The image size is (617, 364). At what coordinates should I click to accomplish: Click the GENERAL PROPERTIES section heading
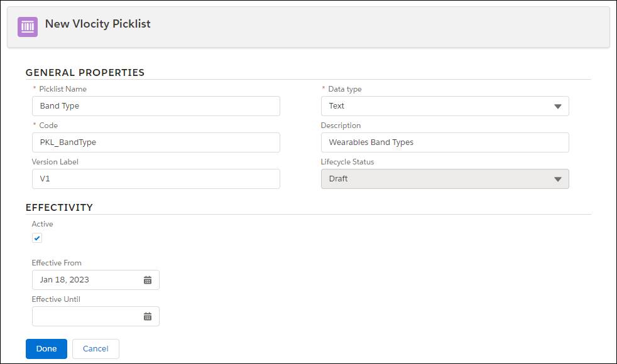point(85,73)
